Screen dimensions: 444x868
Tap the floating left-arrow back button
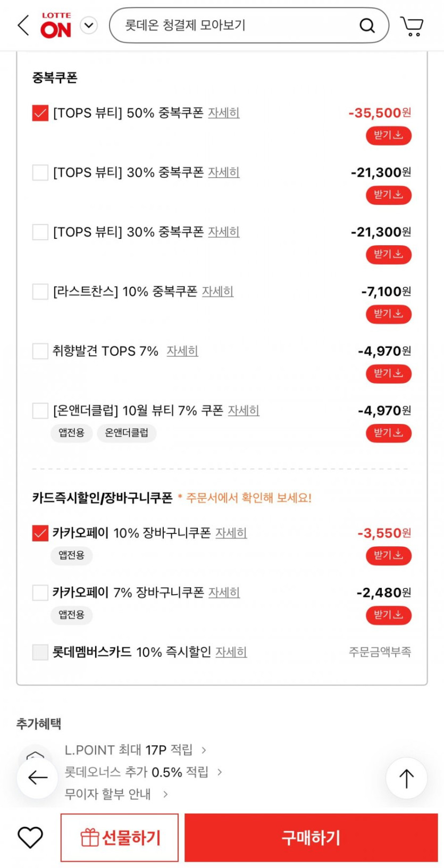click(37, 778)
